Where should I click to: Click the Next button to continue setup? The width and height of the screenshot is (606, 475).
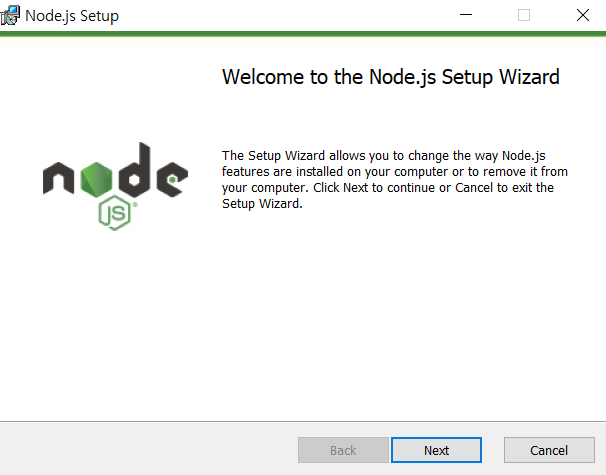(436, 450)
